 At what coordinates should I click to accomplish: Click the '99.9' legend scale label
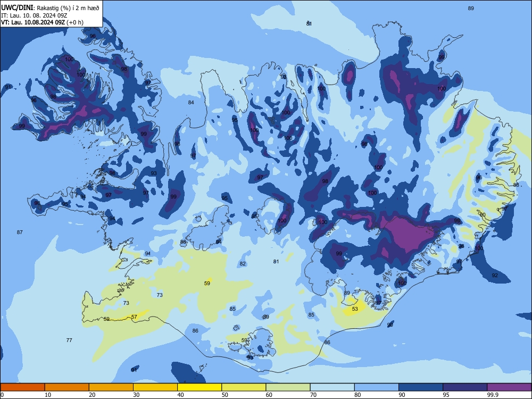coord(493,395)
